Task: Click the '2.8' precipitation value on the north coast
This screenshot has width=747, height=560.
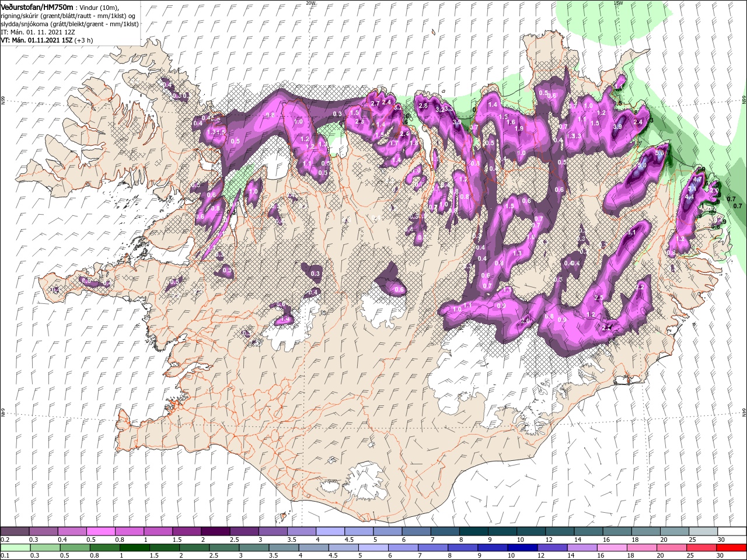Action: click(x=423, y=106)
